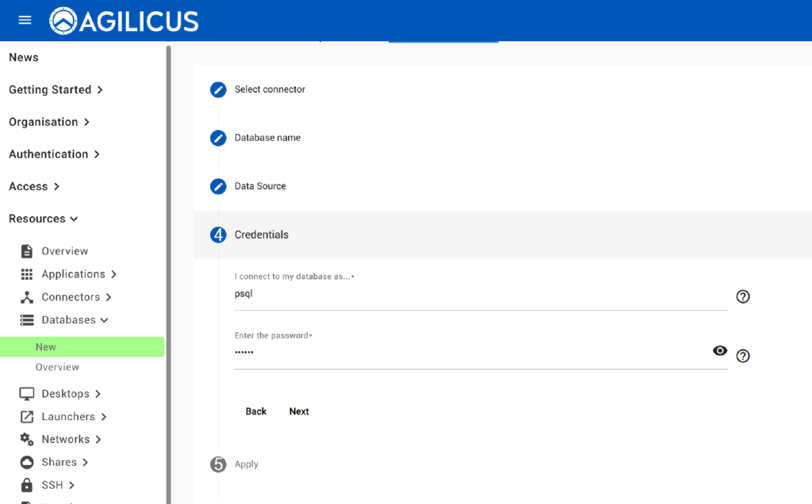
Task: Click the Agilicus logo
Action: (124, 21)
